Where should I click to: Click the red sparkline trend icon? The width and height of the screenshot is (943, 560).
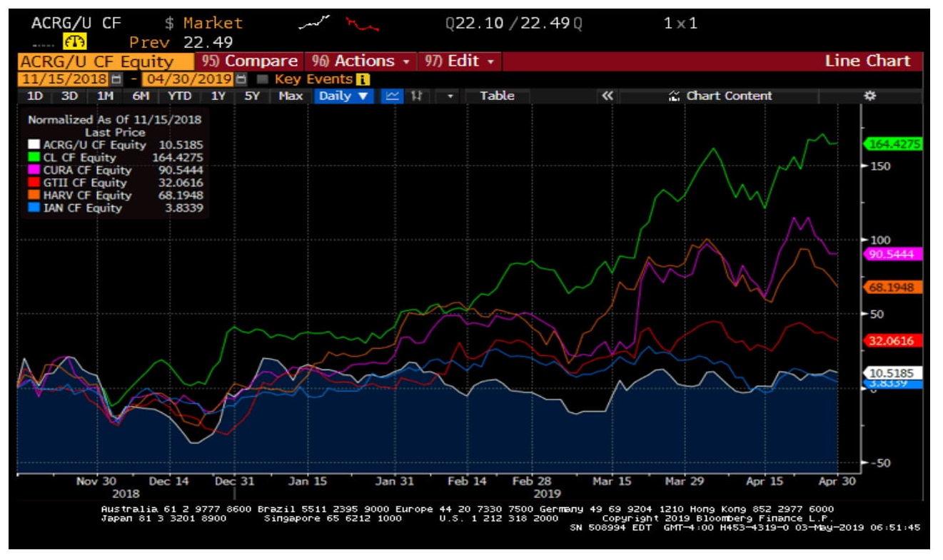[x=362, y=25]
